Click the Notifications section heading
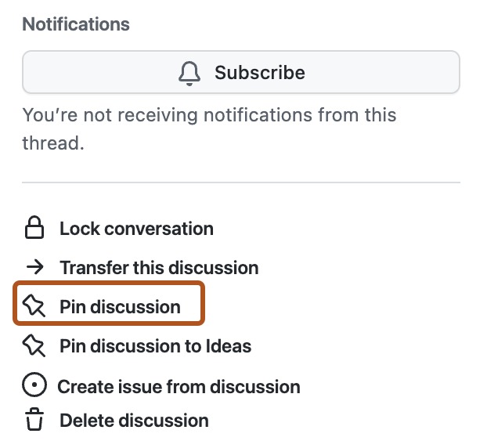487x448 pixels. coord(76,24)
